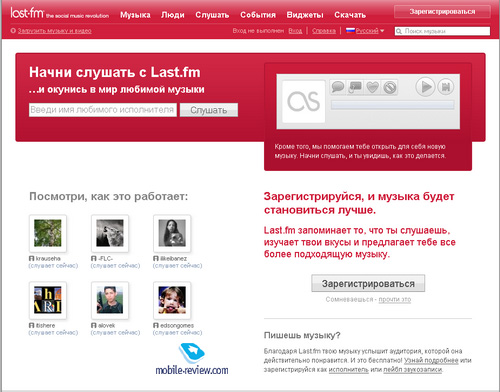Click the top Зарегистрироваться button in the header
Screen dimensions: 500x392
point(442,12)
